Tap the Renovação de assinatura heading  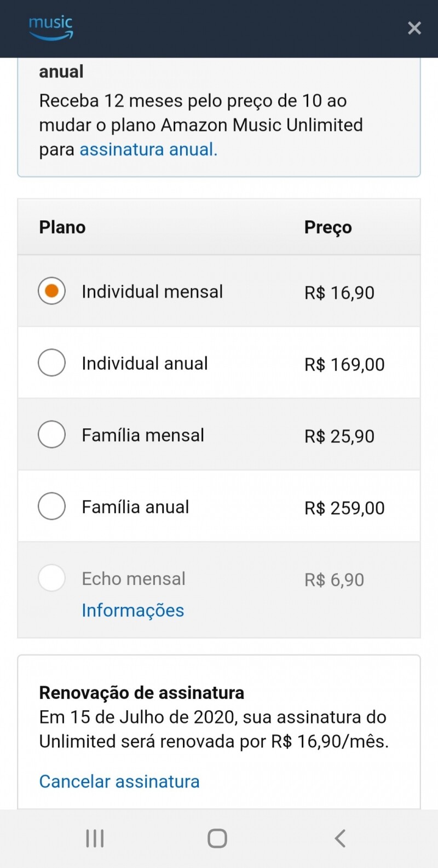tap(141, 693)
